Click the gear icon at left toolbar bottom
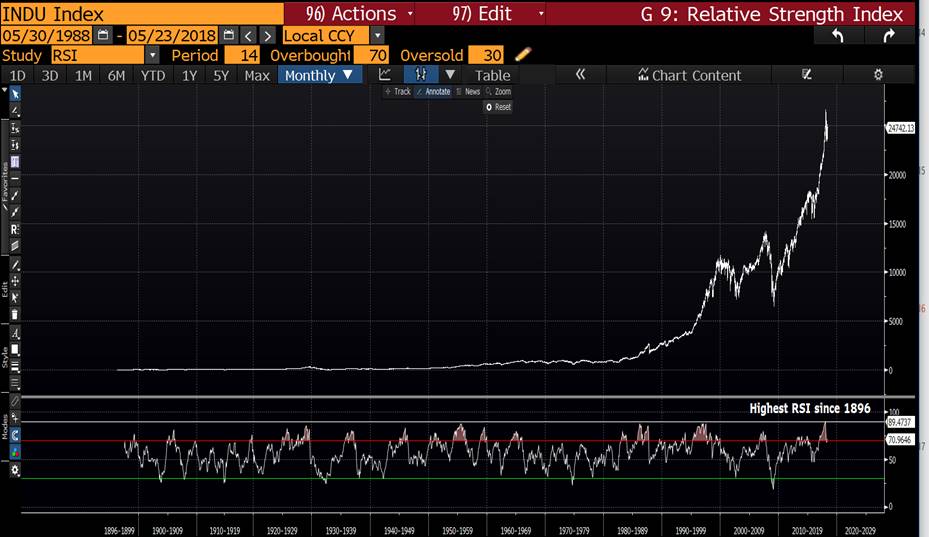929x537 pixels. pyautogui.click(x=15, y=470)
